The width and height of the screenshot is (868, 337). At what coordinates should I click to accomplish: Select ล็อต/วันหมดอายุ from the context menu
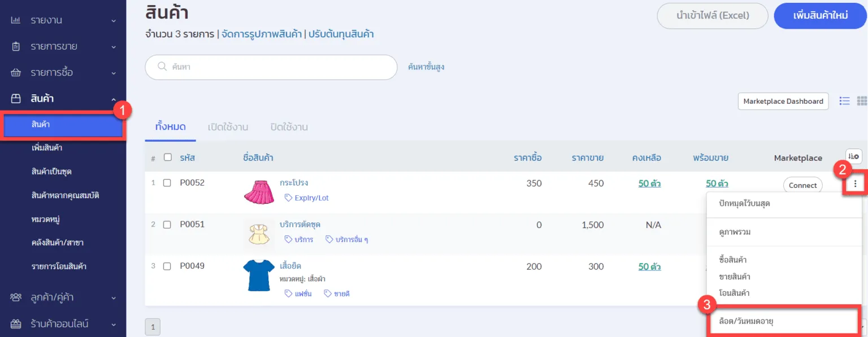tap(783, 321)
